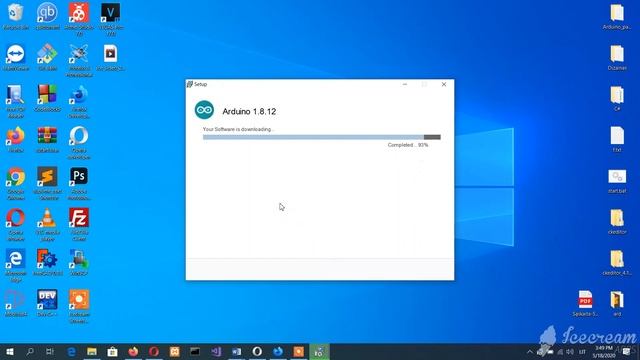Click the taskbar clock and date

[x=604, y=352]
